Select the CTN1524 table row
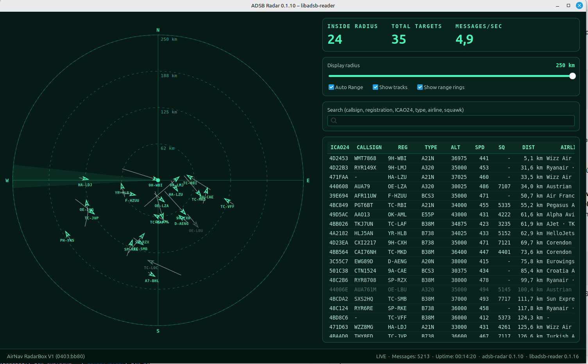Screen dimensions: 588x364 pyautogui.click(x=451, y=271)
